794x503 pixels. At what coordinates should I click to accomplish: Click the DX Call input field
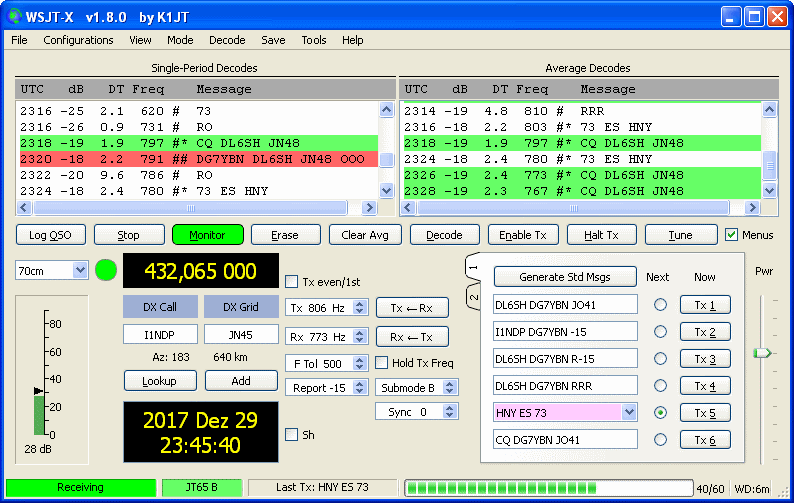pos(160,334)
